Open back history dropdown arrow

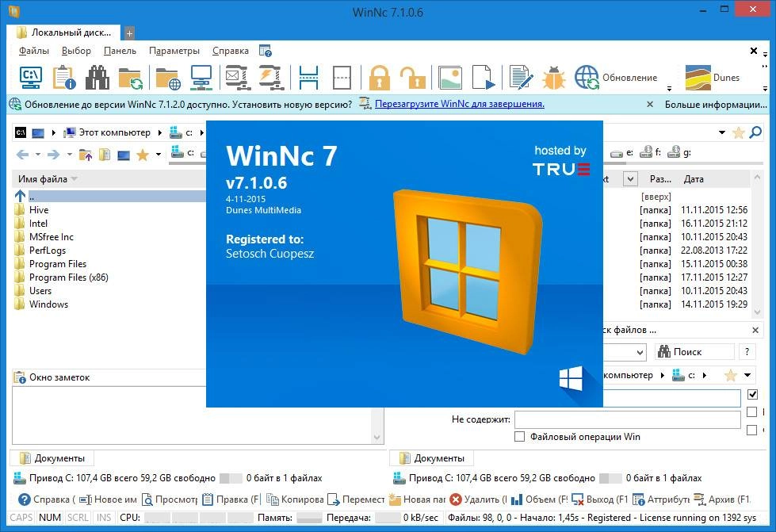coord(37,155)
